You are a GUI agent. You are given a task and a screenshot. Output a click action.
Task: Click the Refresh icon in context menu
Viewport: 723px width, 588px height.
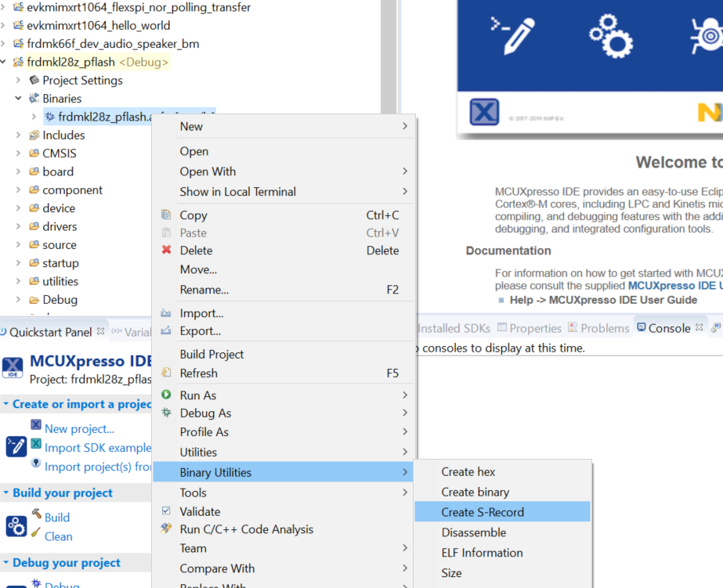167,373
